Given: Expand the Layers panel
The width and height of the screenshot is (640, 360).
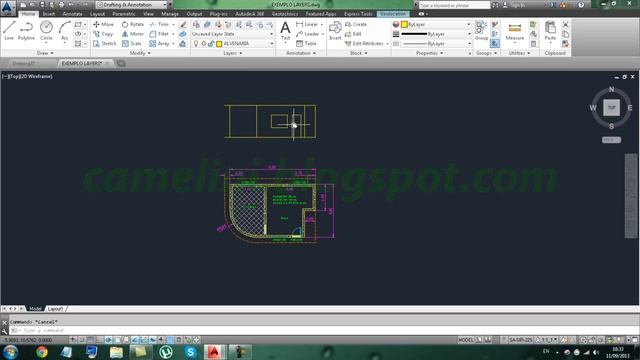Looking at the screenshot, I should click(233, 53).
